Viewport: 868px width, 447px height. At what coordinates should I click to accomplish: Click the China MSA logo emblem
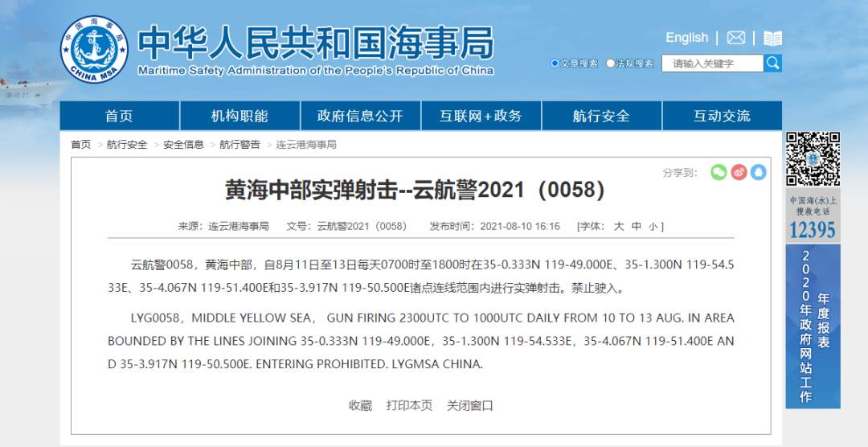(95, 49)
